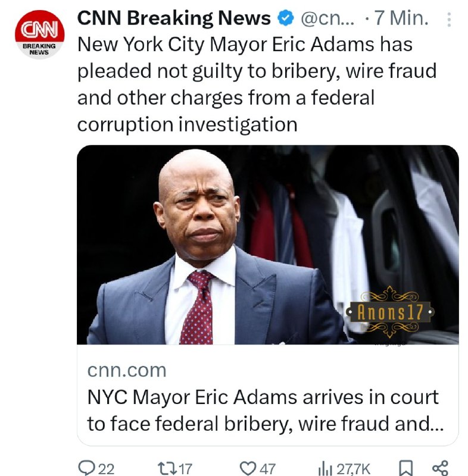This screenshot has height=476, width=468.
Task: Open the 7 Min. timestamp
Action: tap(401, 18)
